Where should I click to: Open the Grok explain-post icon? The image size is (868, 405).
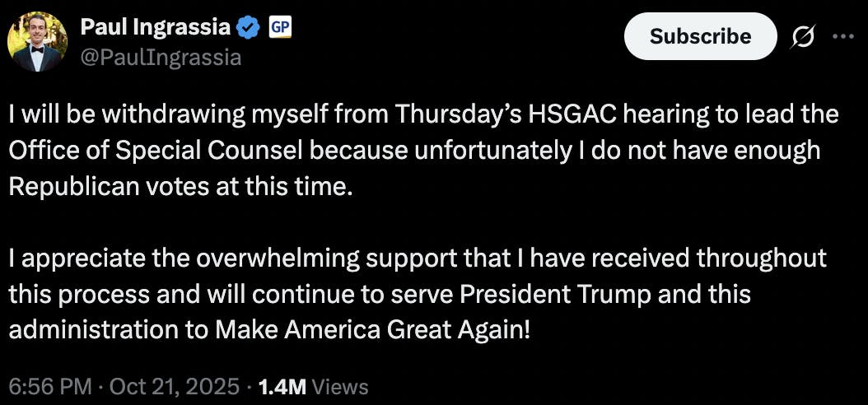[x=803, y=37]
